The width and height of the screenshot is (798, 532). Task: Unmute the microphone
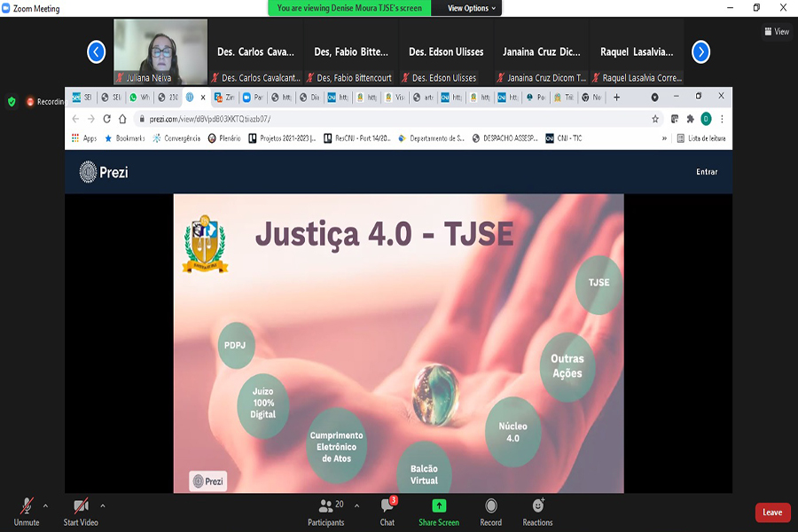(x=27, y=512)
